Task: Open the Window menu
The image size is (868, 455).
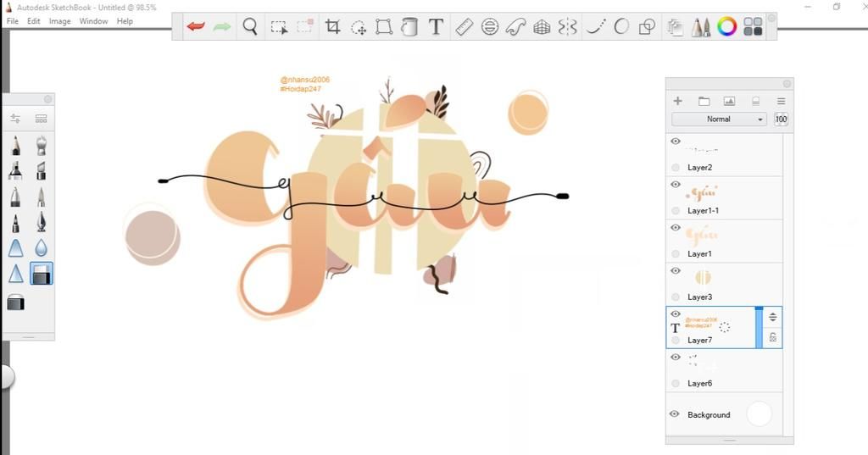Action: tap(93, 21)
